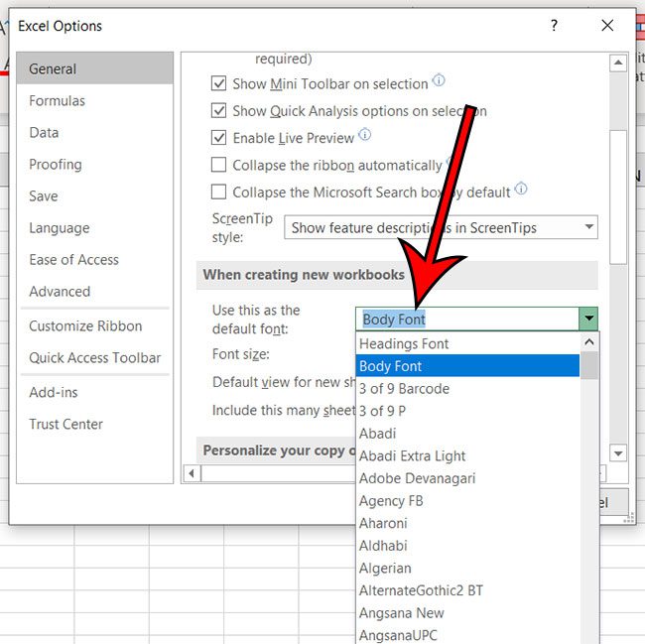Open the Formulas options category
The image size is (645, 644).
click(57, 100)
